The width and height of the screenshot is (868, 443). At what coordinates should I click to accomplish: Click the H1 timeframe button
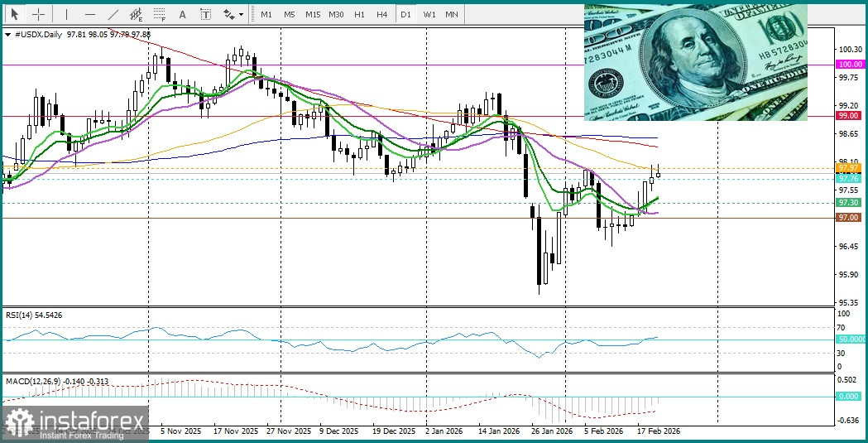[x=359, y=14]
